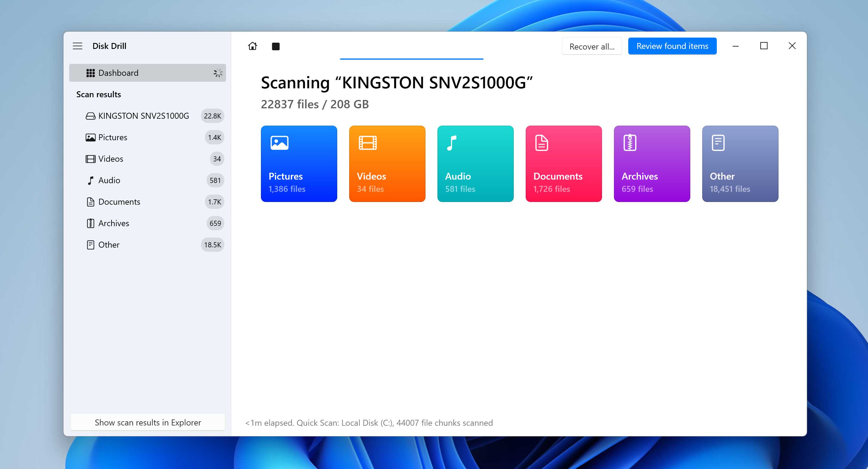Stop the scan with the square icon
Image resolution: width=868 pixels, height=469 pixels.
[276, 46]
